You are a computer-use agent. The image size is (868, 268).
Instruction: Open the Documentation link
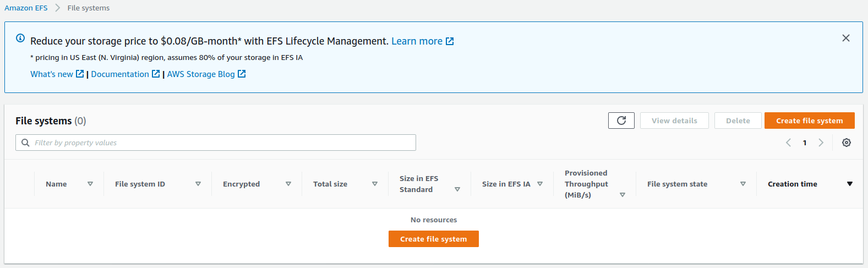click(120, 74)
